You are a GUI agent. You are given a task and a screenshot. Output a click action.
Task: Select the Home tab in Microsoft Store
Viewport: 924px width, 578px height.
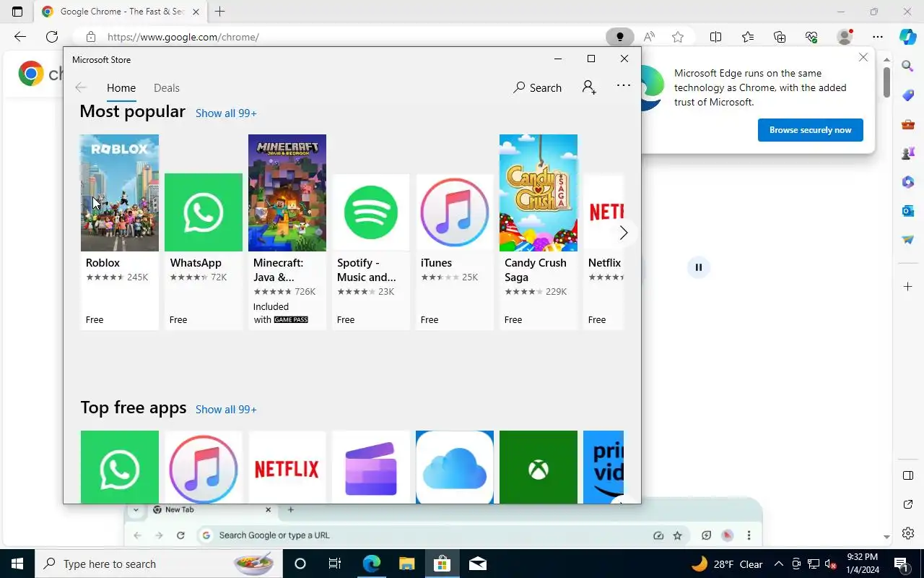point(121,88)
